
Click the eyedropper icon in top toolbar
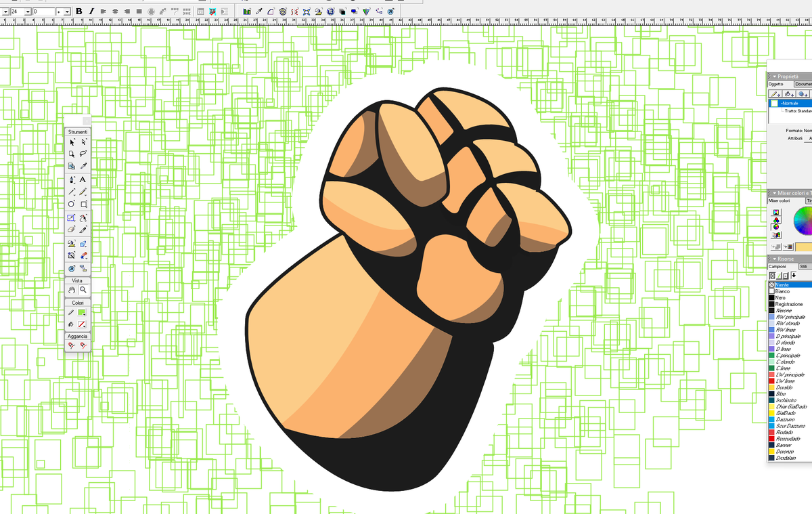tap(258, 12)
